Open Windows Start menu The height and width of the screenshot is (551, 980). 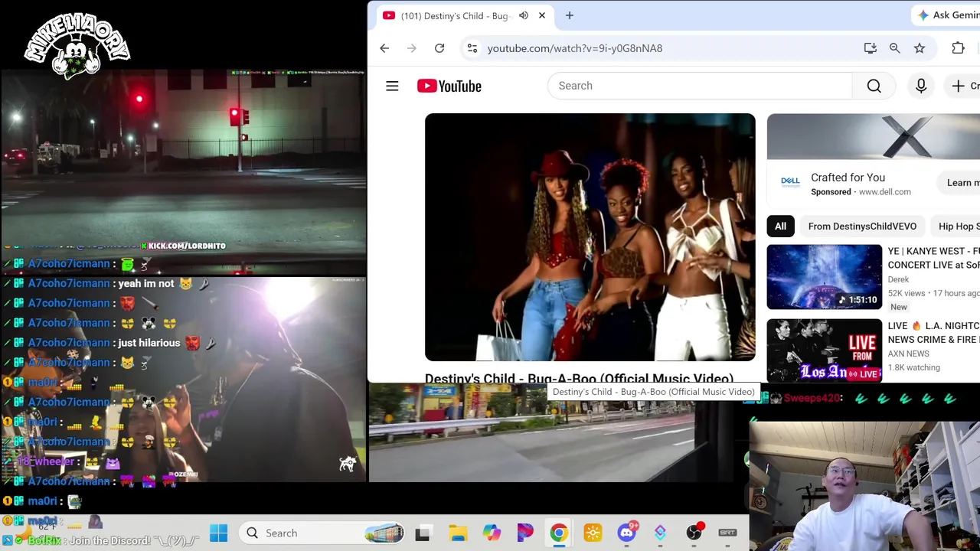click(218, 533)
